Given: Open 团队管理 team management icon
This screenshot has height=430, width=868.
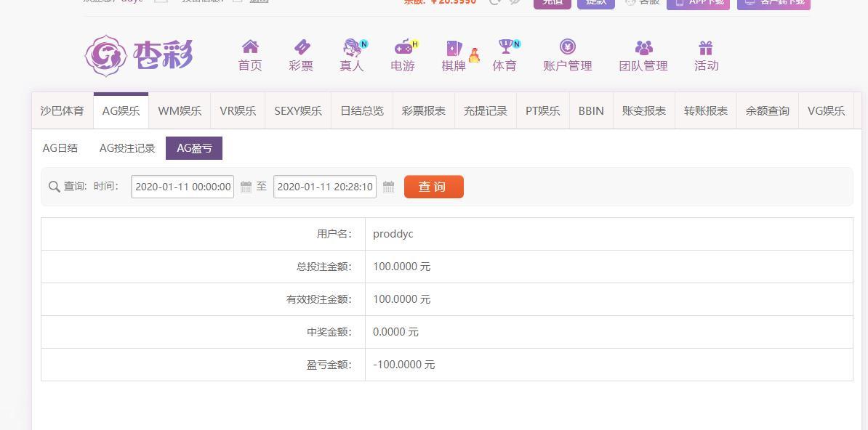Looking at the screenshot, I should pyautogui.click(x=643, y=48).
